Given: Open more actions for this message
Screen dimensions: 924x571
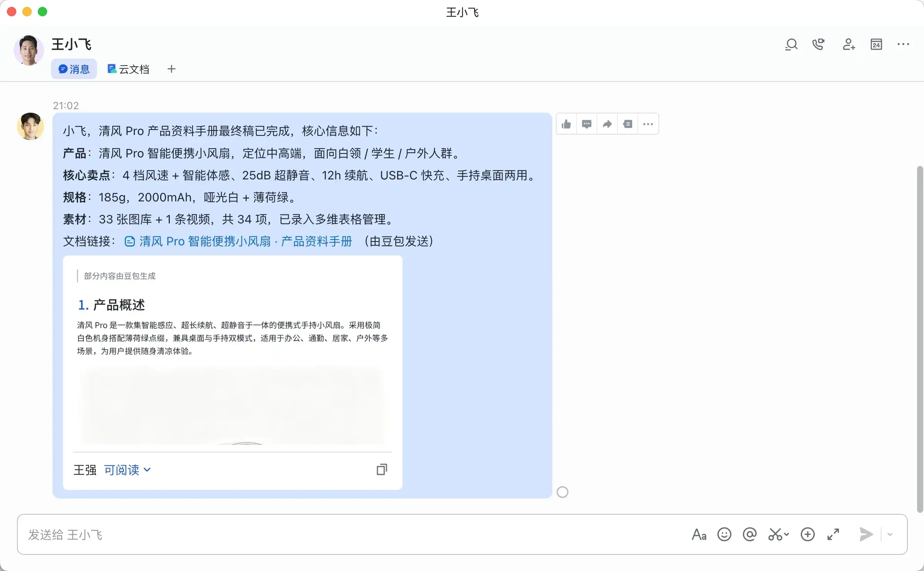Looking at the screenshot, I should pos(648,124).
